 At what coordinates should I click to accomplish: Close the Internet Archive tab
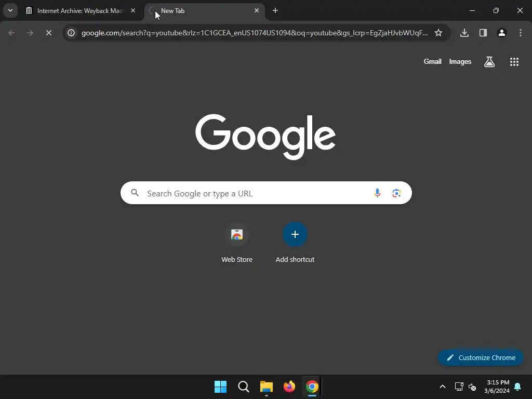point(133,10)
